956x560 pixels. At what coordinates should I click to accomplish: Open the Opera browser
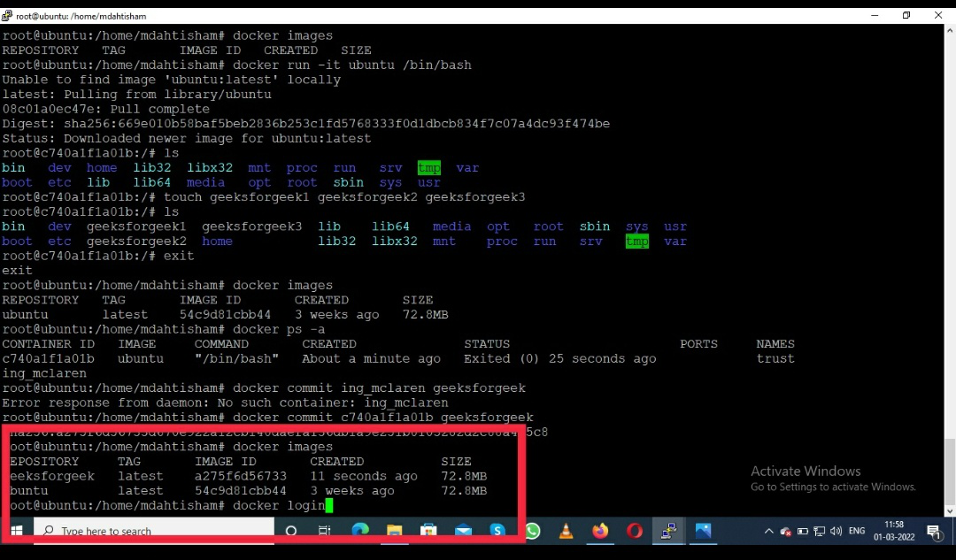coord(634,531)
